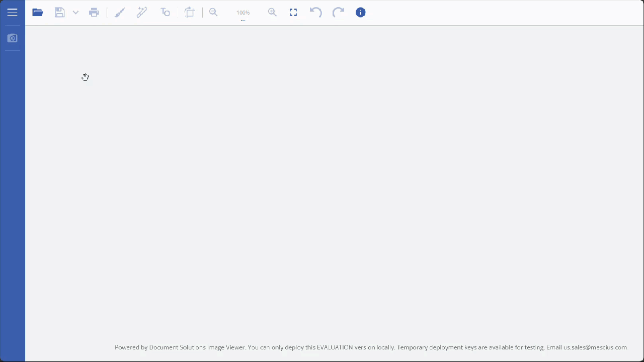
Task: Fit the image to the window
Action: pyautogui.click(x=293, y=13)
